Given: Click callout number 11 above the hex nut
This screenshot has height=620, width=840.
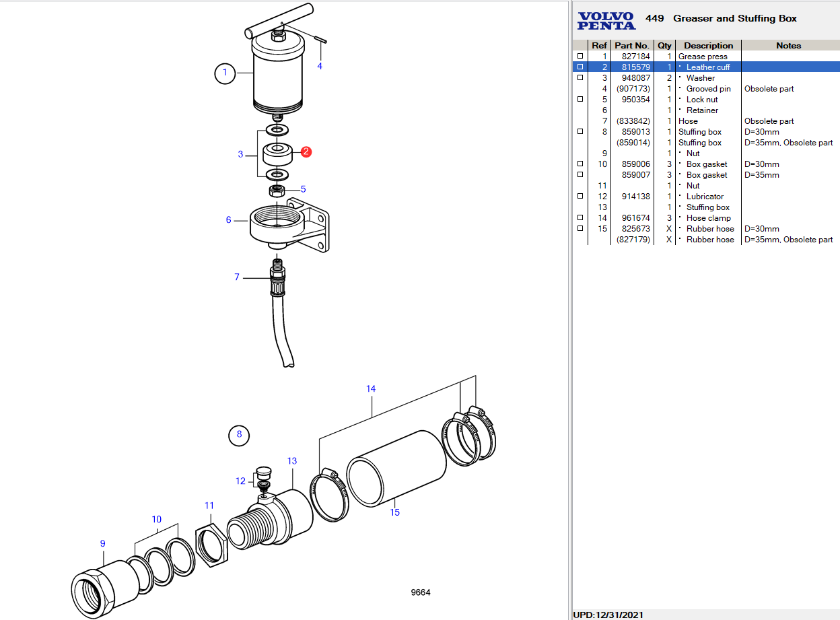Looking at the screenshot, I should (209, 505).
